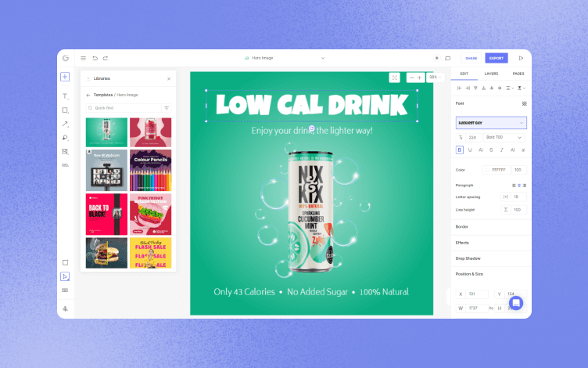Click the color opacity 100 field
Viewport: 588px width, 368px height.
[x=519, y=170]
